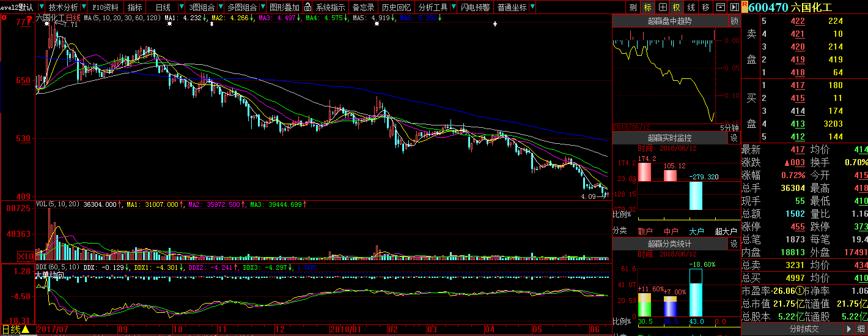The image size is (868, 336).
Task: Open the F10资料 menu item
Action: tap(105, 7)
